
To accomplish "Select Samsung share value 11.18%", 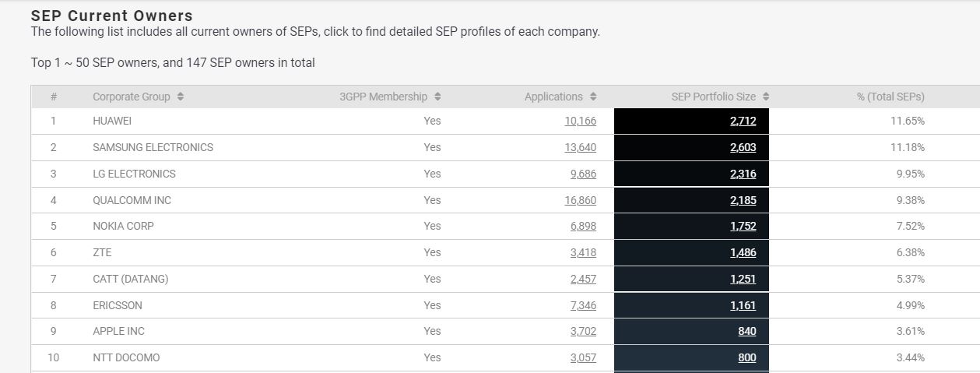I will click(x=908, y=147).
